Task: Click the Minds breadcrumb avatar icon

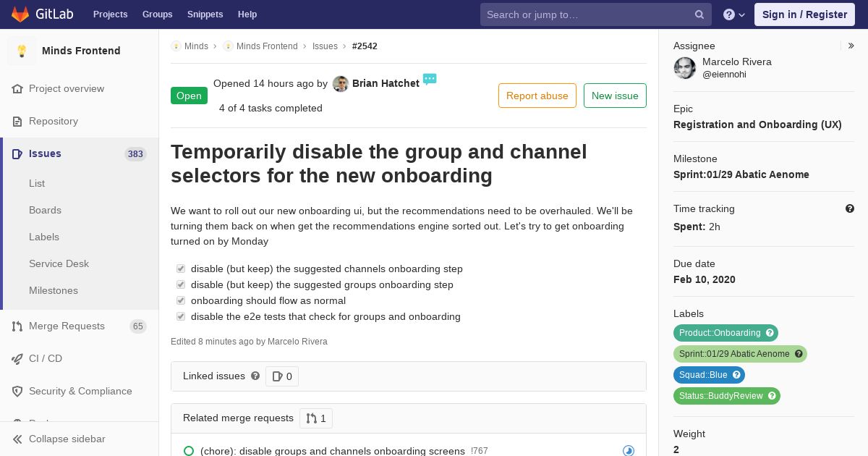Action: 176,46
